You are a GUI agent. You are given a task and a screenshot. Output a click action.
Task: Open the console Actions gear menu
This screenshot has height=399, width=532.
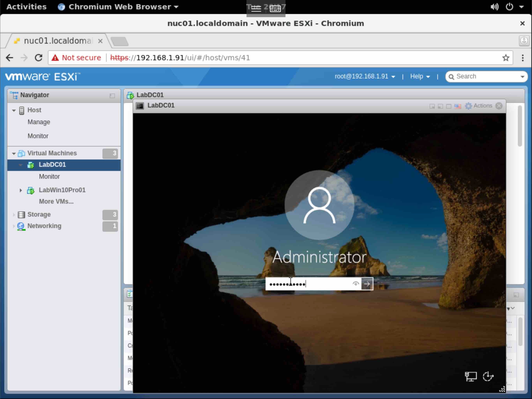(478, 106)
